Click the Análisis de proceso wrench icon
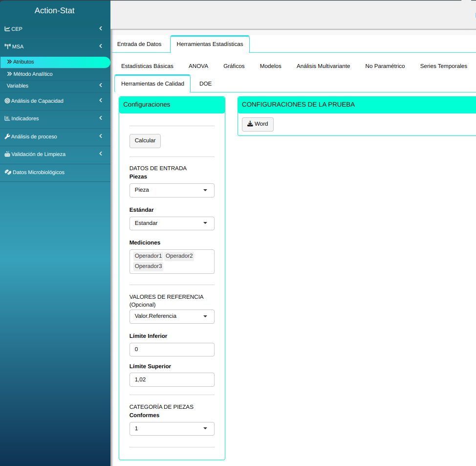The width and height of the screenshot is (476, 466). click(7, 136)
